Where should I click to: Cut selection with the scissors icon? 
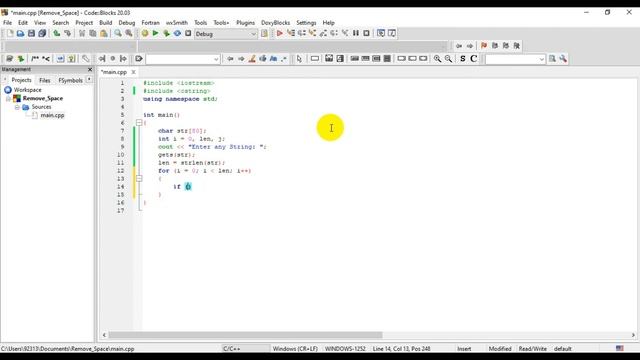click(x=82, y=33)
